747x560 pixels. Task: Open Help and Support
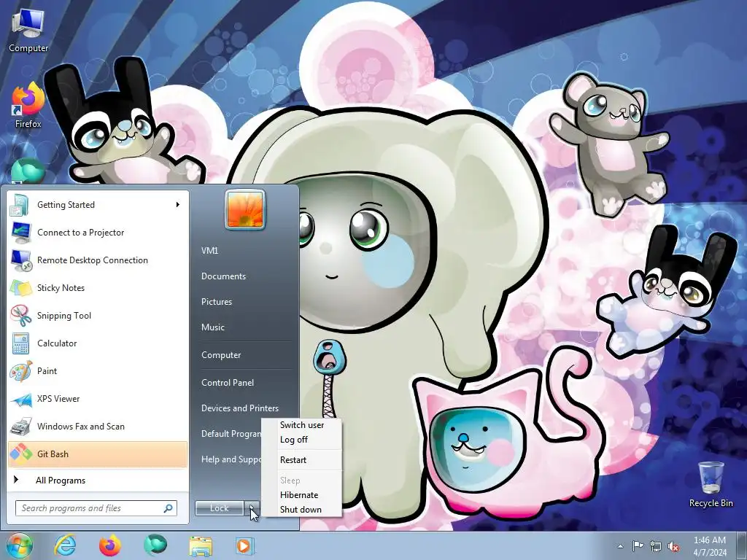click(x=231, y=459)
